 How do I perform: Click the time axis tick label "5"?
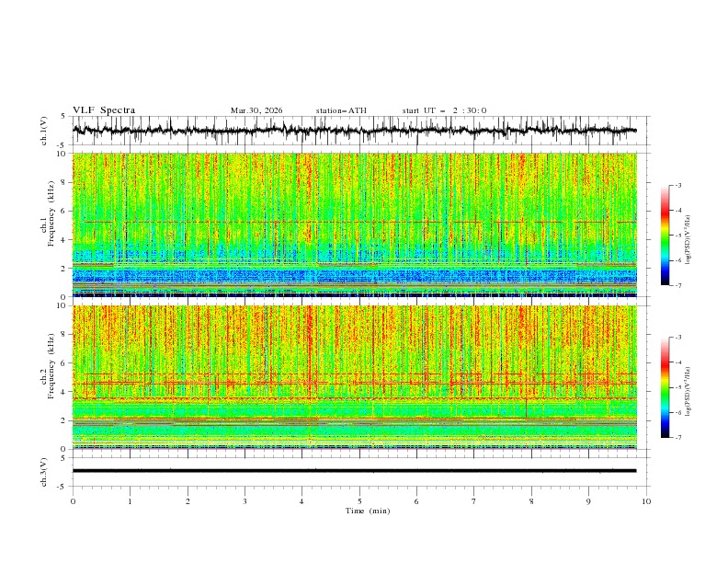click(x=359, y=501)
